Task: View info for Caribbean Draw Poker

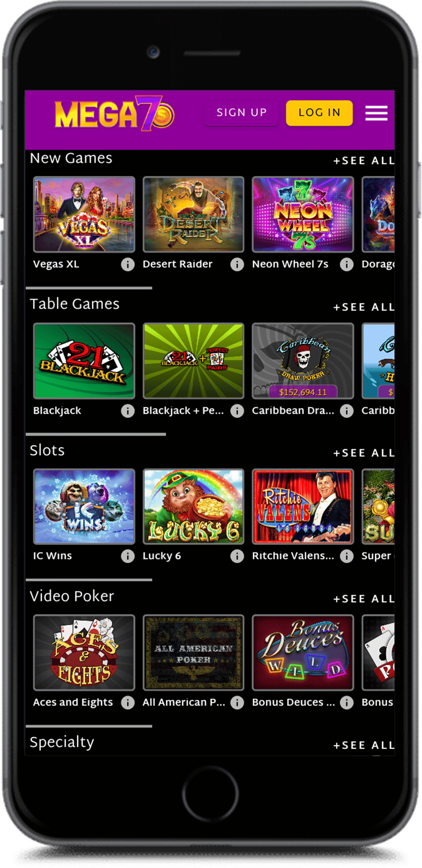Action: click(347, 411)
